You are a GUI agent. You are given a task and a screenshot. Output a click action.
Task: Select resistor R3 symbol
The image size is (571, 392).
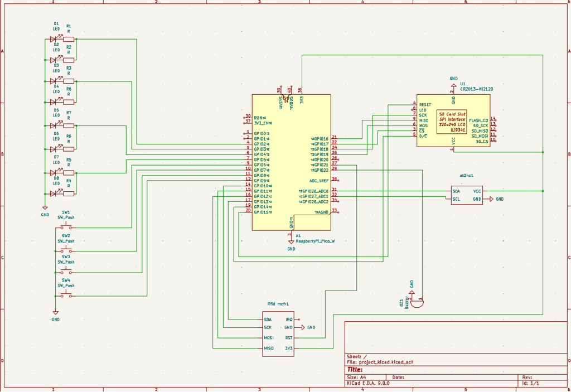(69, 81)
